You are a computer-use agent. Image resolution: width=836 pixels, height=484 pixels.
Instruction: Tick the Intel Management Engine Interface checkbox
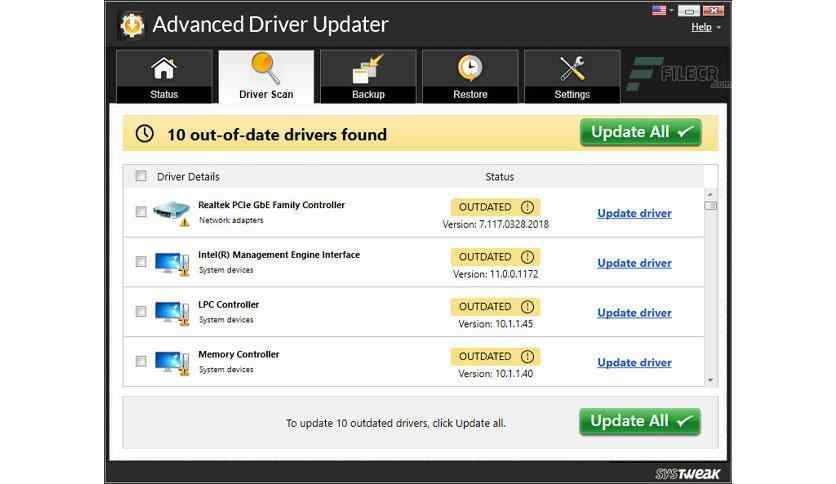pos(141,262)
